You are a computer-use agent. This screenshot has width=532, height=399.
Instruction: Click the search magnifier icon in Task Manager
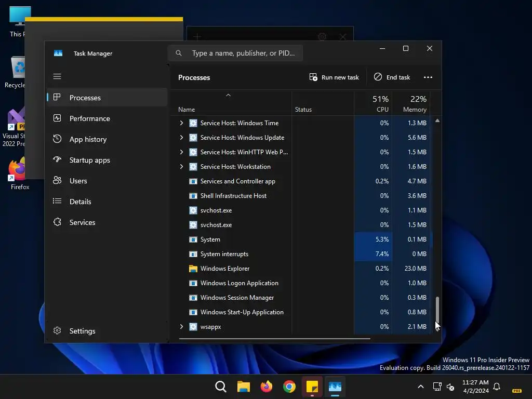(179, 53)
